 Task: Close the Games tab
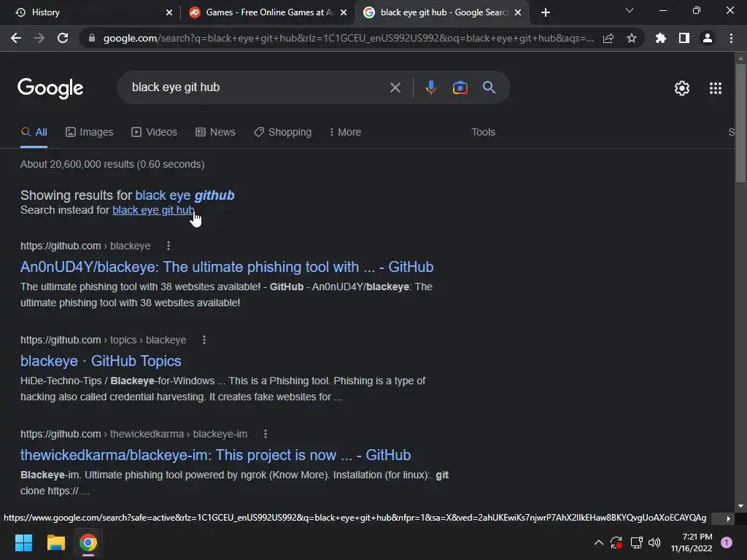point(344,12)
